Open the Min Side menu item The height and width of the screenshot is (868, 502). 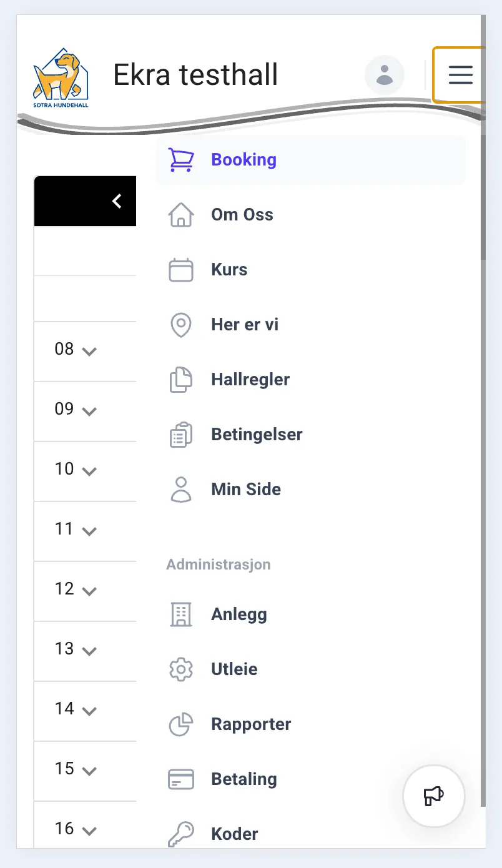coord(246,490)
